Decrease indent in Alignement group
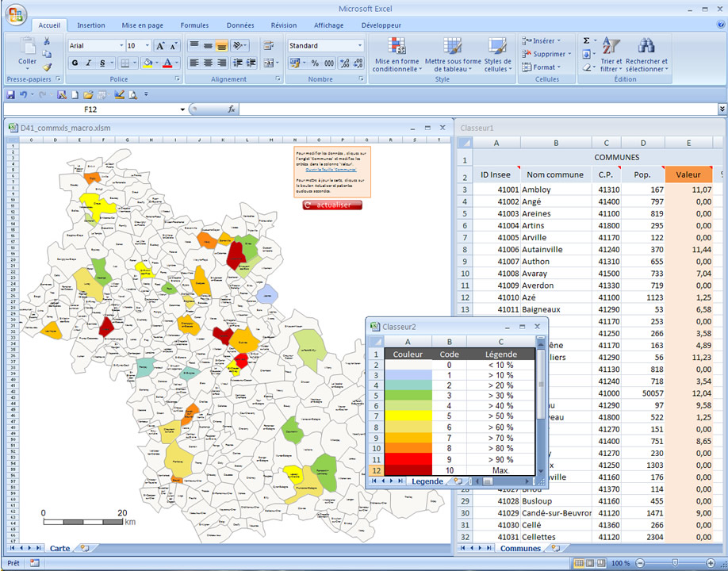The image size is (728, 571). (x=237, y=63)
